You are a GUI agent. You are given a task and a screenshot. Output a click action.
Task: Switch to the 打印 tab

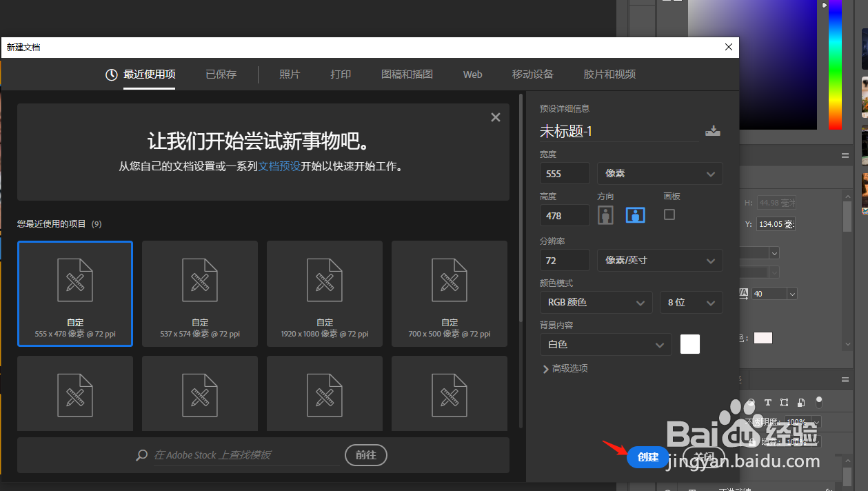[341, 74]
